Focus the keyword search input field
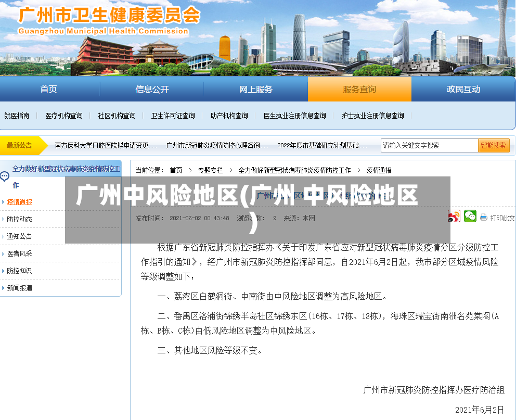Viewport: 516px width, 420px height. pos(430,145)
